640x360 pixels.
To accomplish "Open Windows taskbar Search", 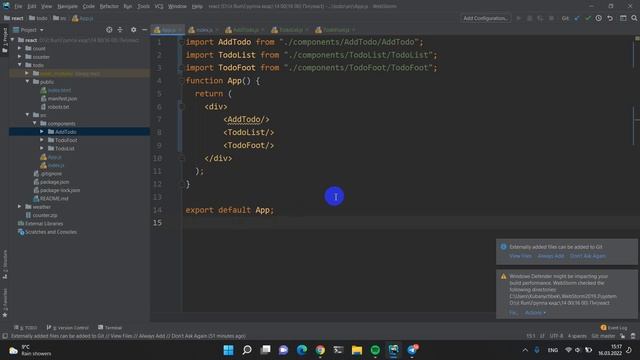I will [x=247, y=350].
